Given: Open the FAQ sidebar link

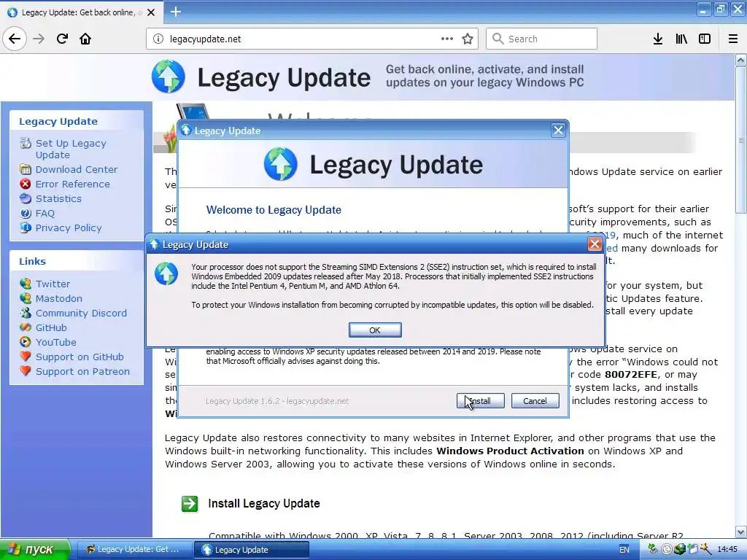Looking at the screenshot, I should tap(44, 214).
